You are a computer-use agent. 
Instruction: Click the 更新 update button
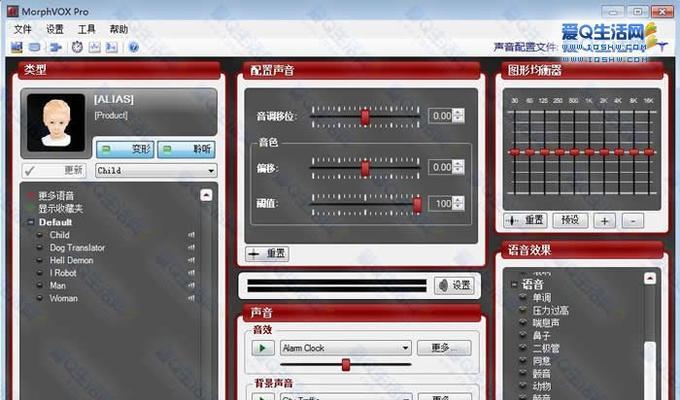coord(54,170)
